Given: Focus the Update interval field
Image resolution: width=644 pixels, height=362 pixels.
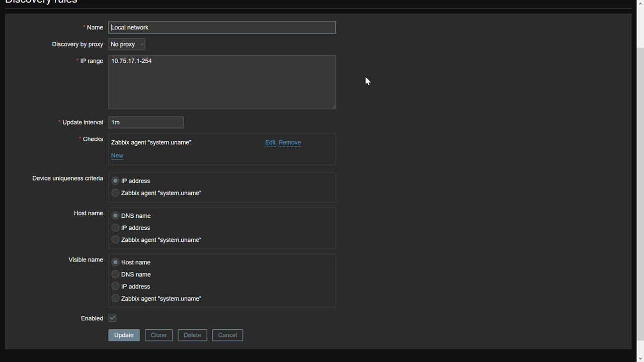Looking at the screenshot, I should [146, 122].
